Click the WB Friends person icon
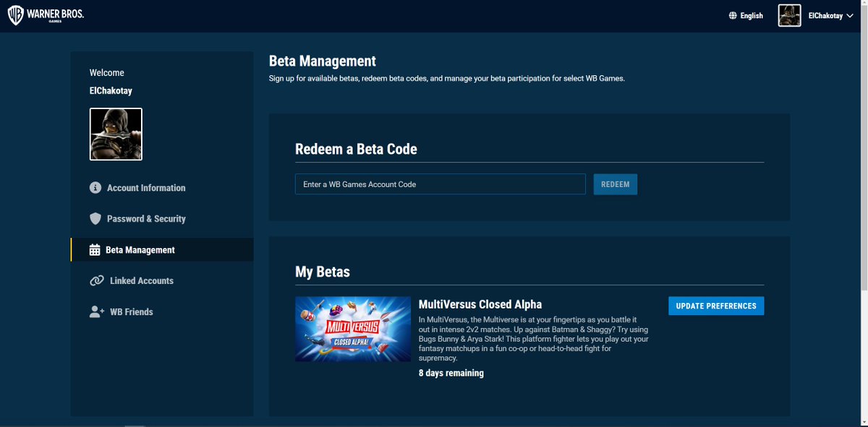868x427 pixels. coord(97,312)
